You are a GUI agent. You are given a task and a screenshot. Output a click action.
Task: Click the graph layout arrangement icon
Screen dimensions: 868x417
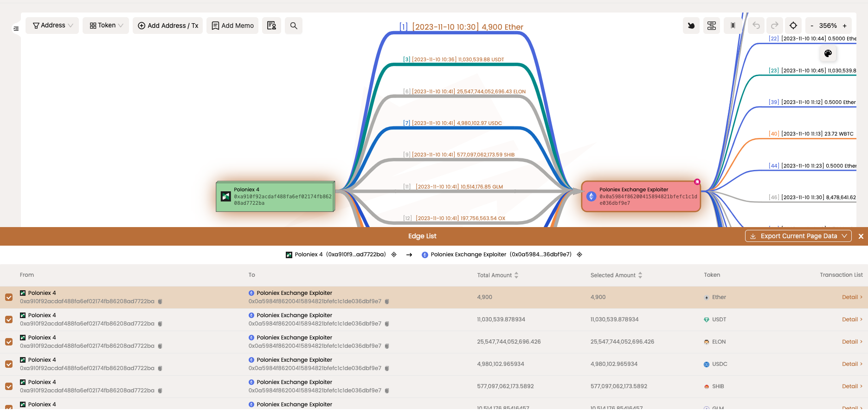coord(711,26)
